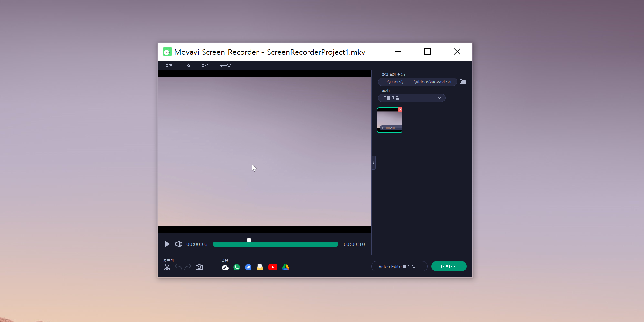The height and width of the screenshot is (322, 644).
Task: Click the green playback progress bar
Action: pyautogui.click(x=276, y=244)
